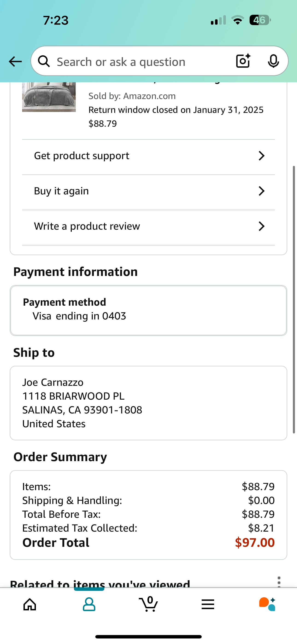Tap the Visa ending in 0403 card
The image size is (297, 644).
click(x=148, y=310)
